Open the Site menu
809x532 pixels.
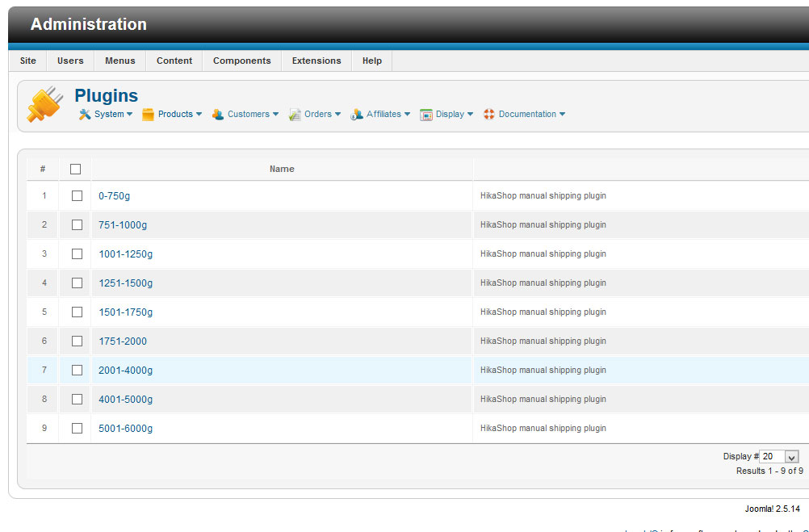click(28, 61)
